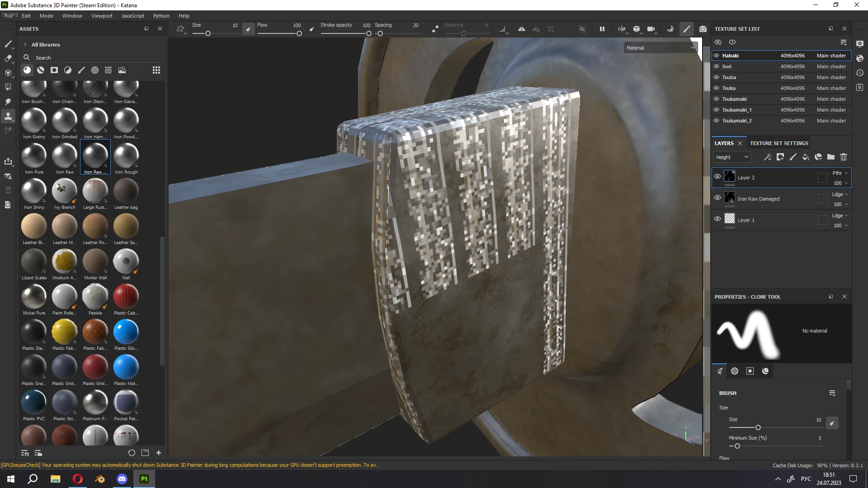The width and height of the screenshot is (868, 488).
Task: Hide Layer 1 with its eye icon
Action: (x=717, y=219)
